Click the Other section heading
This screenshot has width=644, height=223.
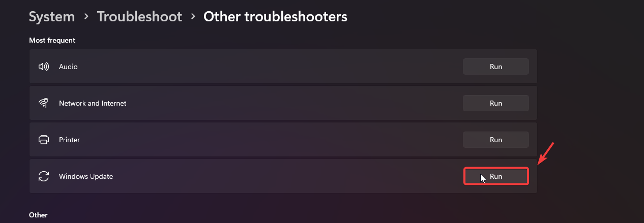coord(39,215)
